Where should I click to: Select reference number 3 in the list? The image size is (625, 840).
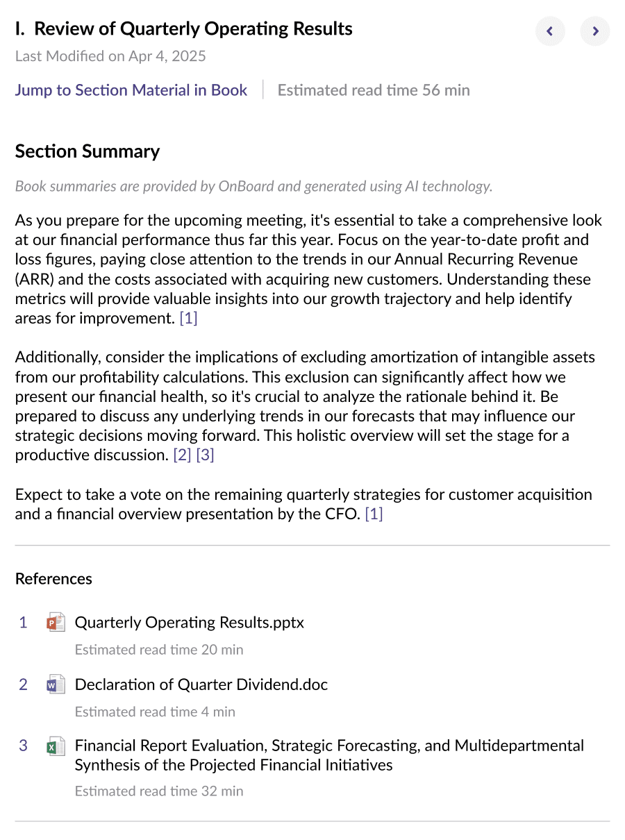coord(24,746)
